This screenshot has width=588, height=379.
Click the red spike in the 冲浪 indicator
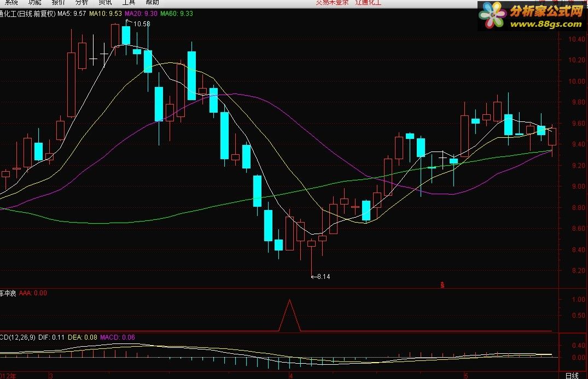click(289, 316)
